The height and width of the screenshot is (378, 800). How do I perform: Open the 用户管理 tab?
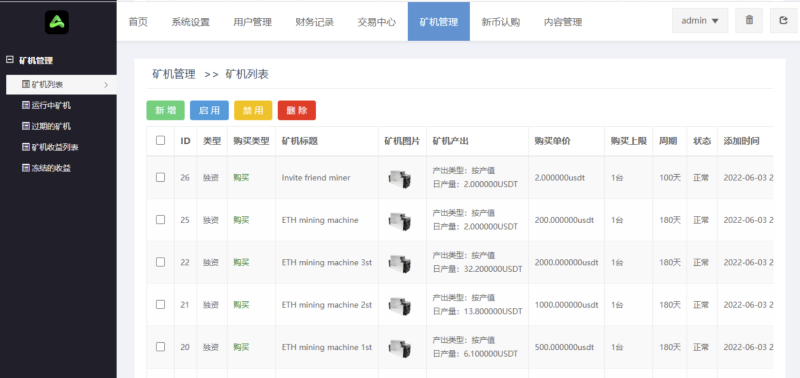pyautogui.click(x=253, y=22)
